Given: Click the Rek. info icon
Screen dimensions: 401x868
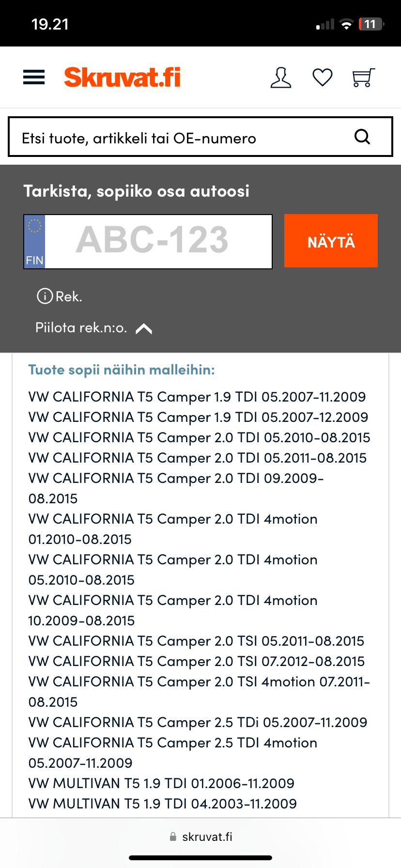Looking at the screenshot, I should (x=45, y=296).
